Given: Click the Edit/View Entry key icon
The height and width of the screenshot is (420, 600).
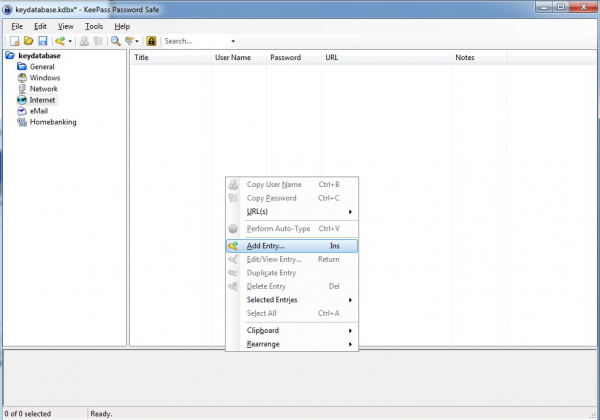Looking at the screenshot, I should [233, 259].
